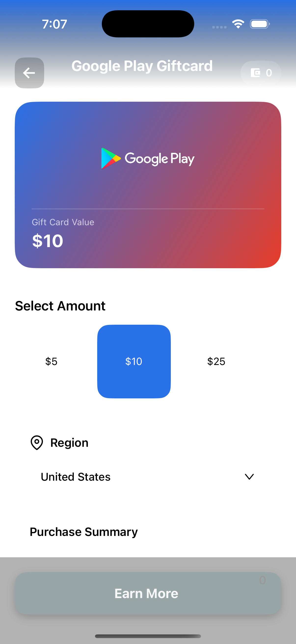Tap the Wi-Fi status icon
The width and height of the screenshot is (296, 644).
[238, 24]
